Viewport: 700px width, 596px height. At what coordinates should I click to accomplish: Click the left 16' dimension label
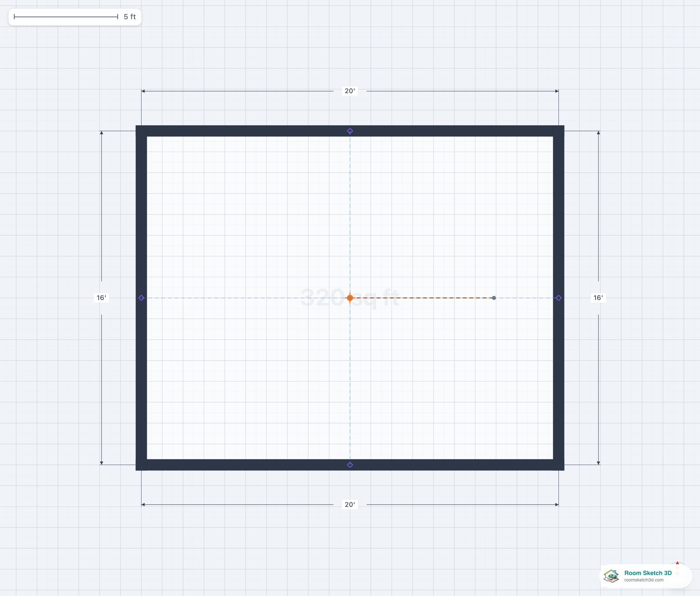point(101,298)
